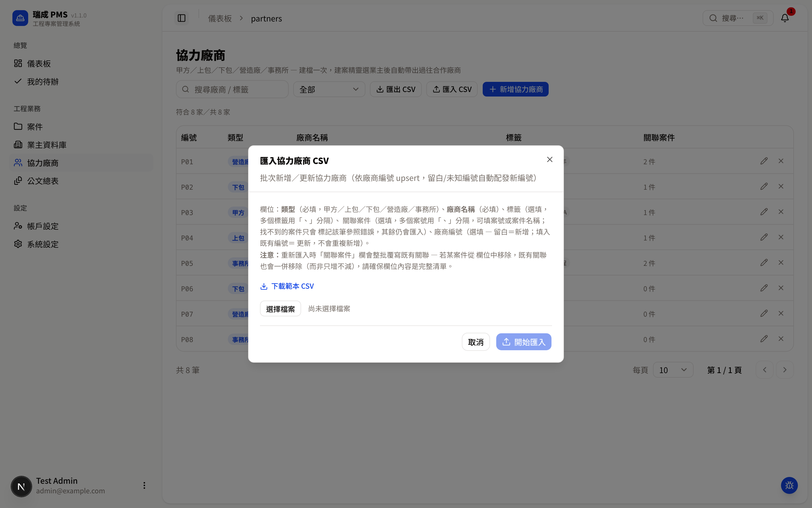Edit row P03 pencil icon
This screenshot has height=508, width=812.
(764, 212)
